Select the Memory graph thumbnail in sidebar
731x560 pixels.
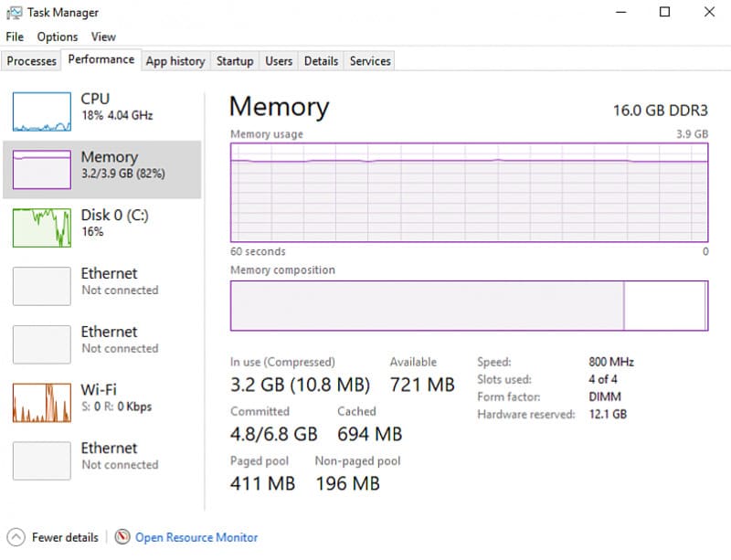tap(42, 169)
